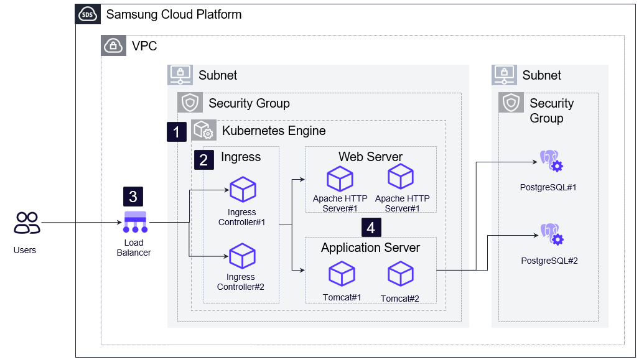Click the Tomcat#1 cube icon
Image resolution: width=644 pixels, height=362 pixels.
(342, 274)
